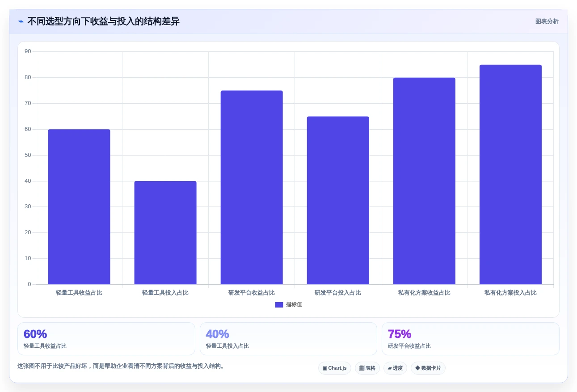577x392 pixels.
Task: Select the Chart.js tag chip
Action: coord(335,368)
